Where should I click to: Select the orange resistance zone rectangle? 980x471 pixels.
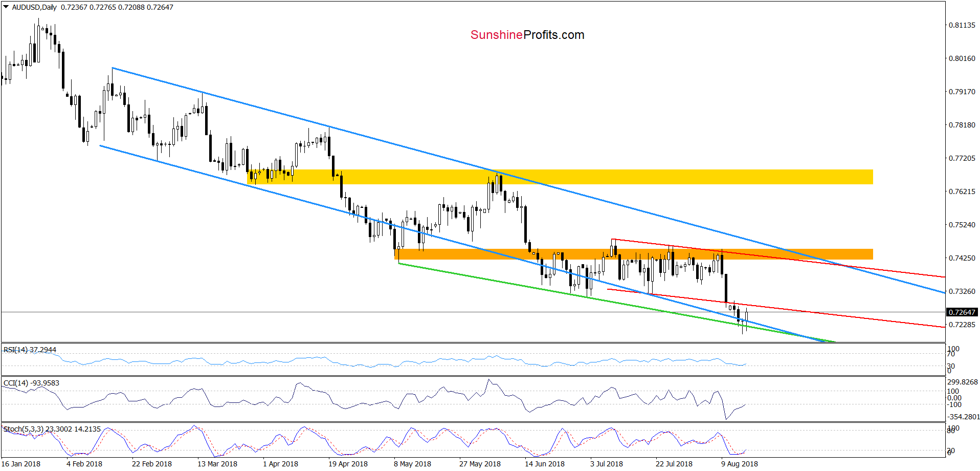coord(634,254)
